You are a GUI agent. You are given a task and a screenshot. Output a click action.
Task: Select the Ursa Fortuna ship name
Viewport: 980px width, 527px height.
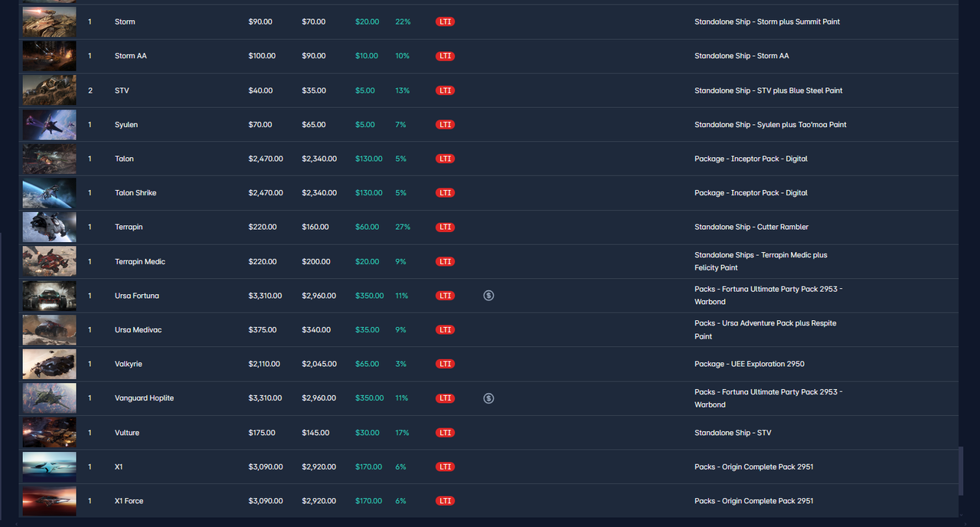137,296
